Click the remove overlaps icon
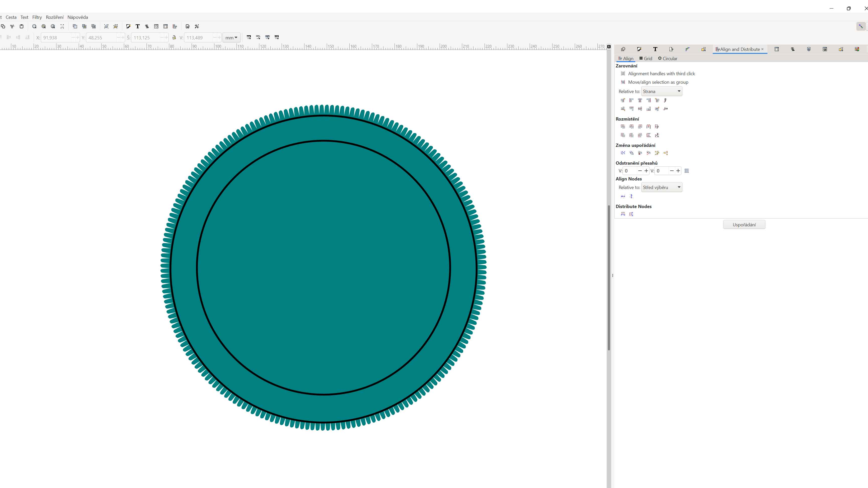Viewport: 868px width, 488px height. click(687, 171)
